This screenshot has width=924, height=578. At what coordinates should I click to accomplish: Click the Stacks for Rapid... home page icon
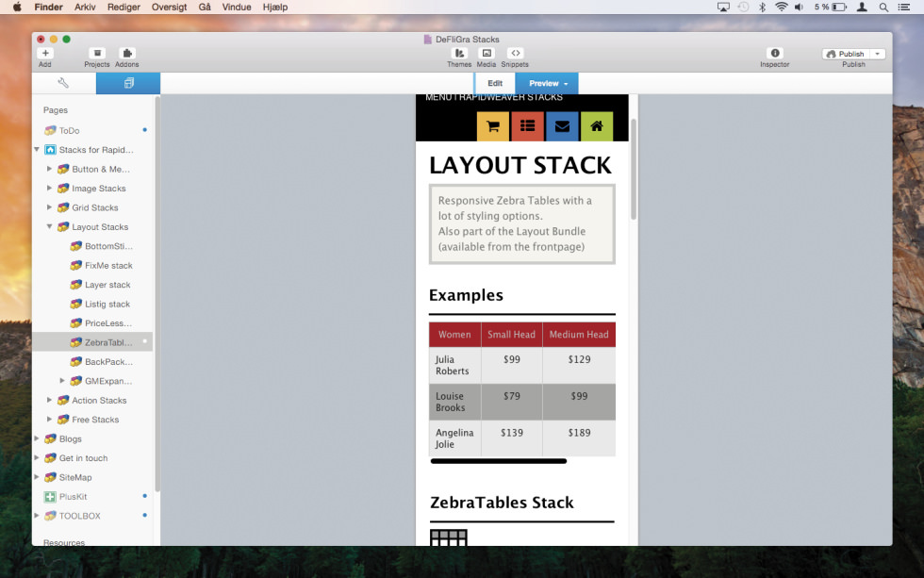pyautogui.click(x=51, y=150)
